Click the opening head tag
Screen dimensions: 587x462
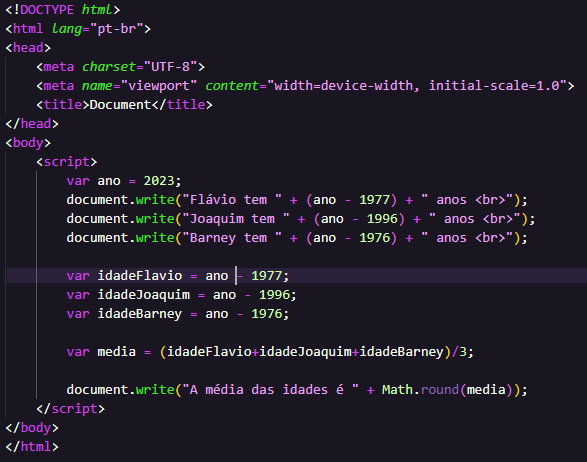point(28,48)
